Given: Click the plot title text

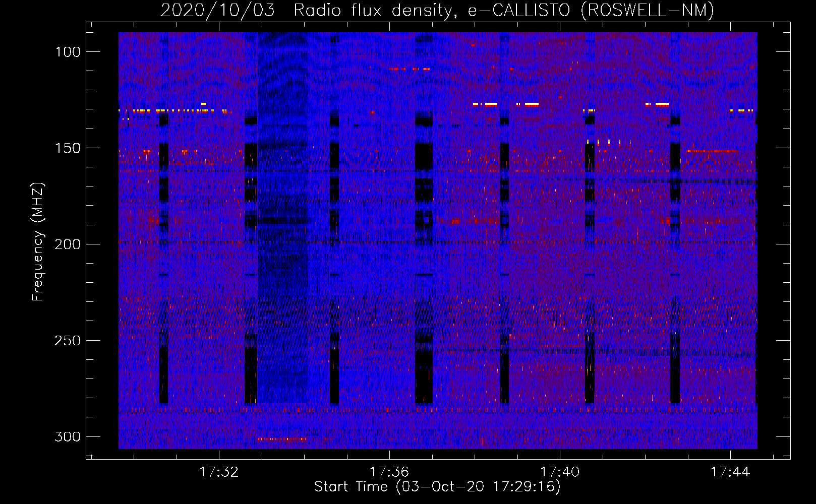Looking at the screenshot, I should pyautogui.click(x=437, y=10).
